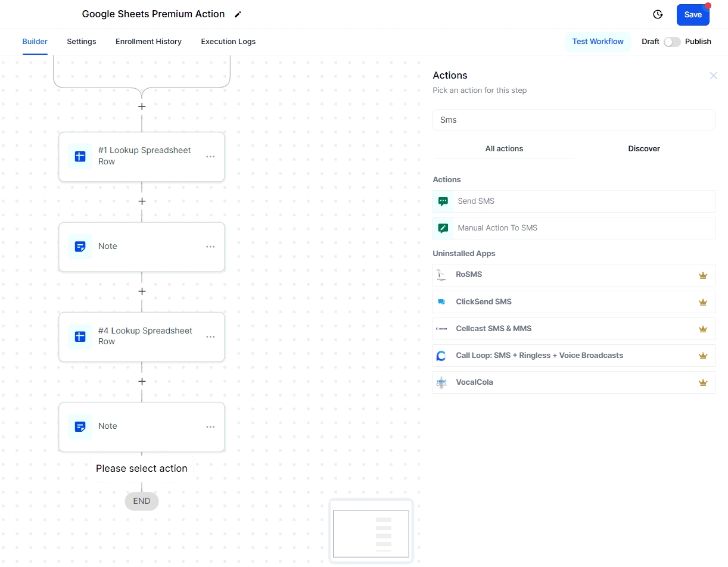Click the Manual Action To SMS icon
This screenshot has width=728, height=567.
pos(443,228)
